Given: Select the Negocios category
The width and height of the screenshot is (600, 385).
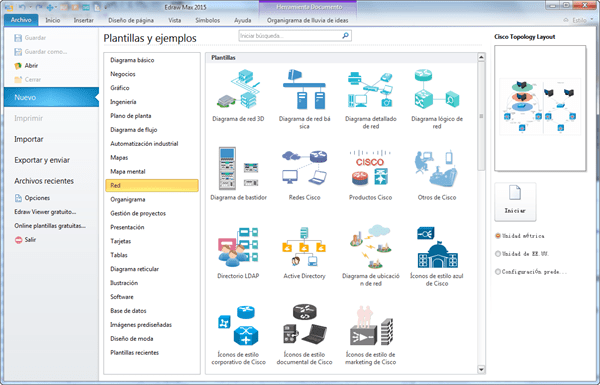Looking at the screenshot, I should coord(152,74).
